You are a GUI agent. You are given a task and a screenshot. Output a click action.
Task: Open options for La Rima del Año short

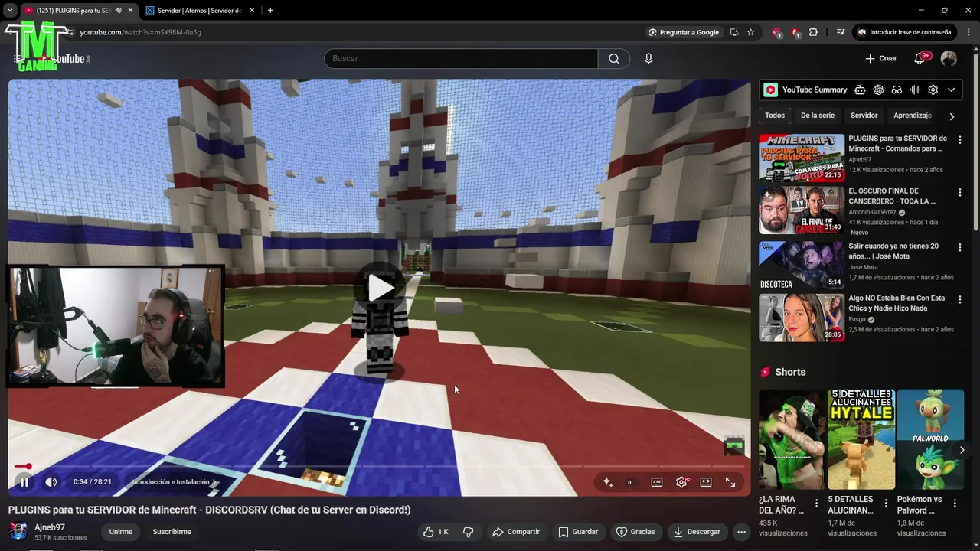point(816,503)
